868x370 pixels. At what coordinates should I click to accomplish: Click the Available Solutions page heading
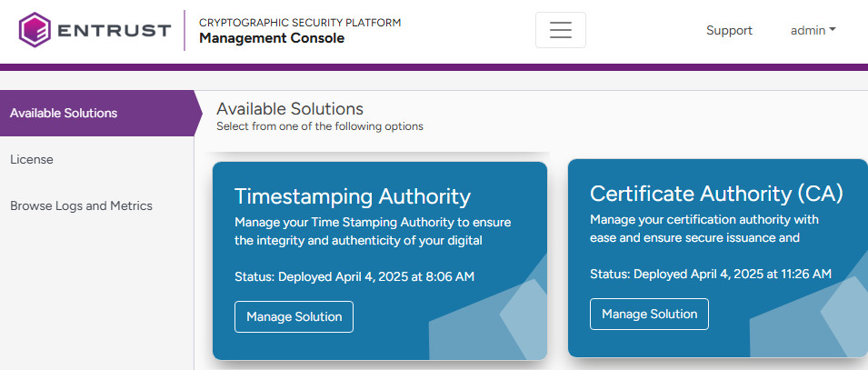point(290,109)
